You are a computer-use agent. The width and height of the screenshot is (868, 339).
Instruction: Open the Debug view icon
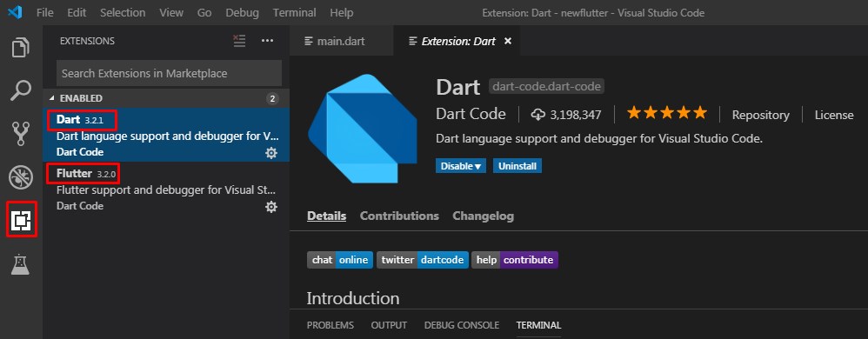(21, 177)
